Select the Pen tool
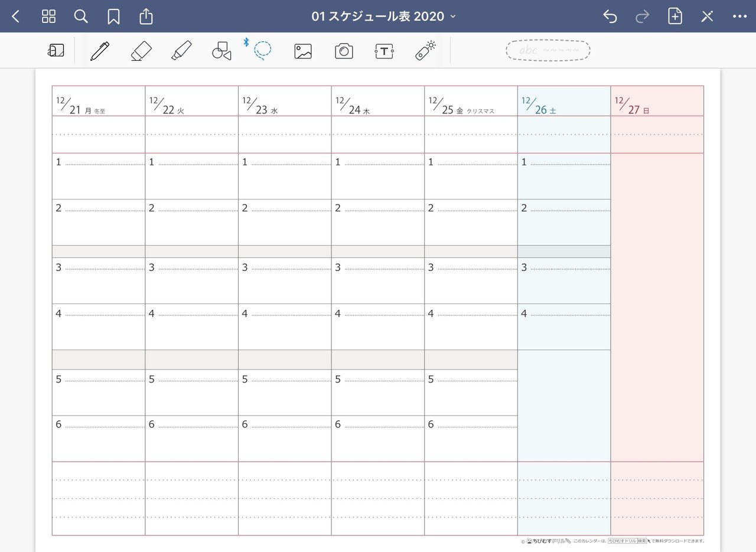The image size is (756, 552). (x=100, y=51)
